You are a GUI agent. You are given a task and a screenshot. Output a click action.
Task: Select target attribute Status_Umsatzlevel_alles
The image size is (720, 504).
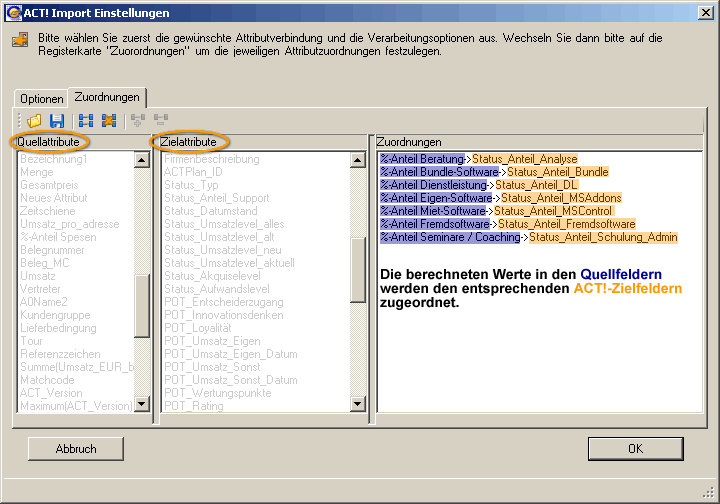click(224, 224)
